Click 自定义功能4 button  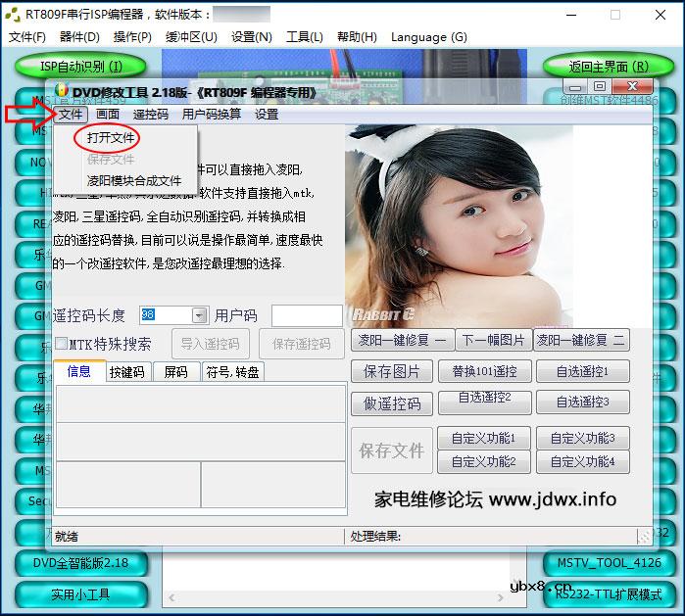tap(583, 462)
